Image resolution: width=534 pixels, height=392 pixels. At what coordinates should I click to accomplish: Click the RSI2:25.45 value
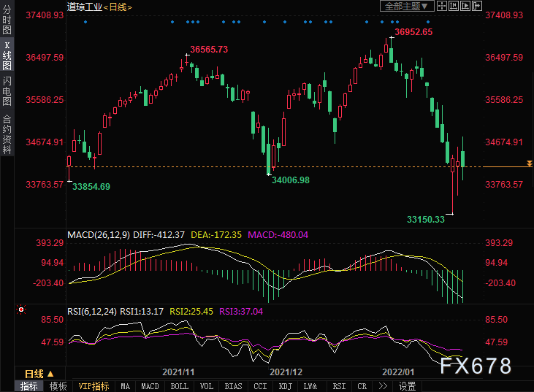tap(191, 312)
